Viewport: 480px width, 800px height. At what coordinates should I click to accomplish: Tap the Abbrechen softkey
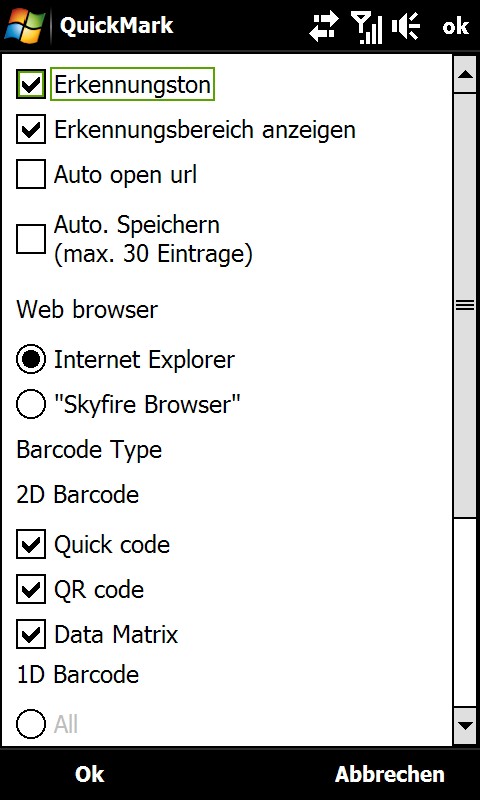pos(390,774)
